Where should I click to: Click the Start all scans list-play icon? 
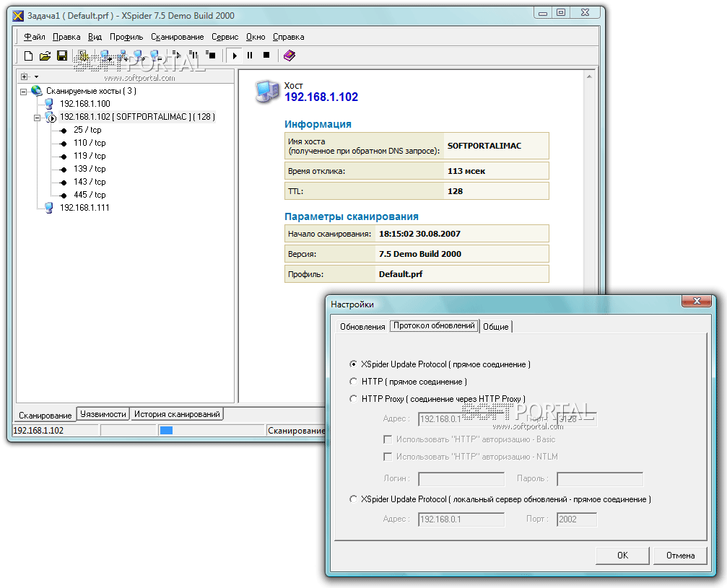176,55
